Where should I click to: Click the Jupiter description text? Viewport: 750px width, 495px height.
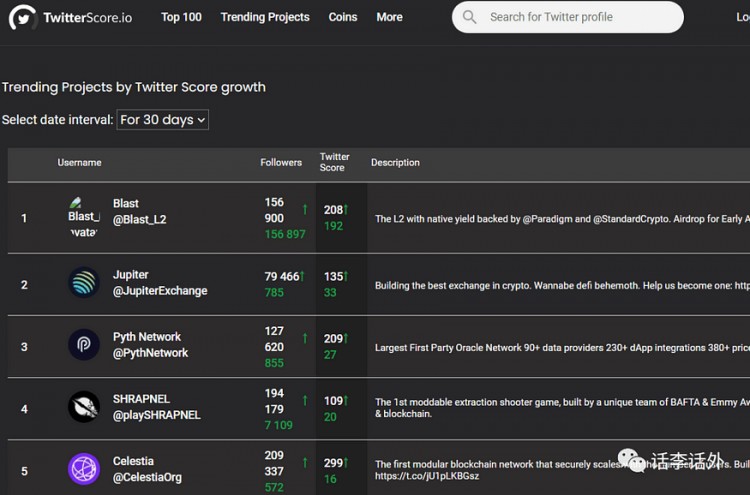tap(562, 286)
